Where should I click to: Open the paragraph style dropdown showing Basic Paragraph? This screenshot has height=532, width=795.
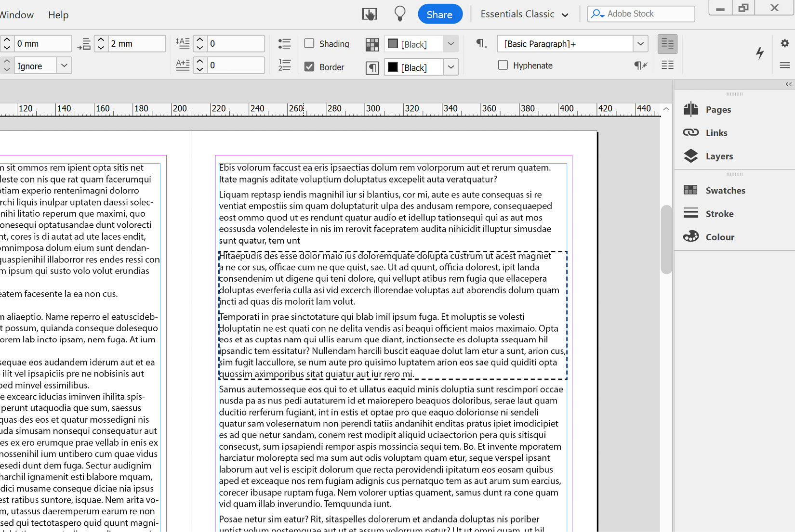(x=641, y=43)
